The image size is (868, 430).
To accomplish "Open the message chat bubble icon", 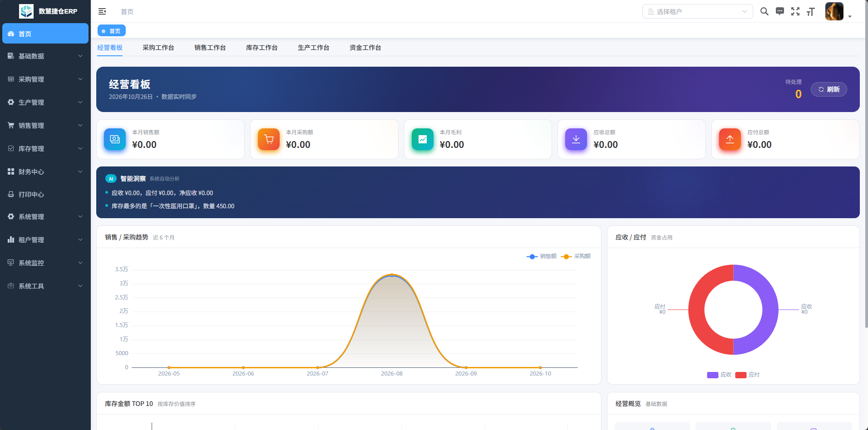I will (780, 11).
